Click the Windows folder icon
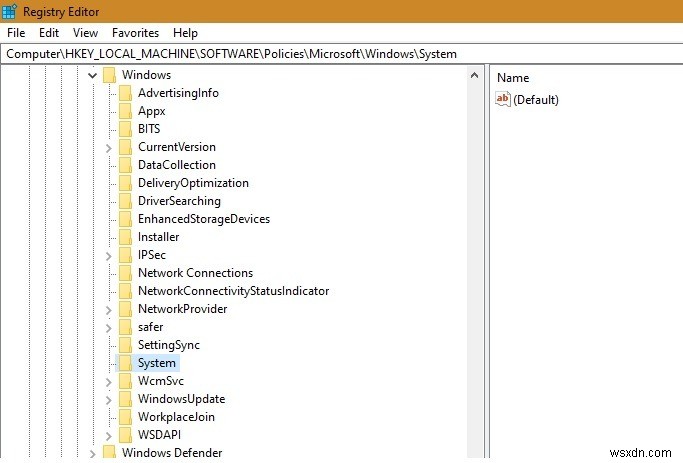Screen dimensions: 683x463 point(109,75)
